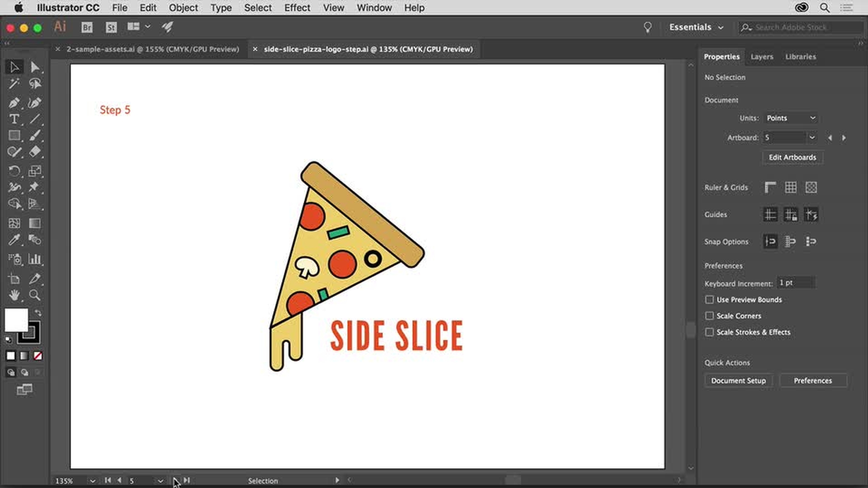Toggle Scale Corners checkbox on
This screenshot has width=868, height=488.
(709, 316)
